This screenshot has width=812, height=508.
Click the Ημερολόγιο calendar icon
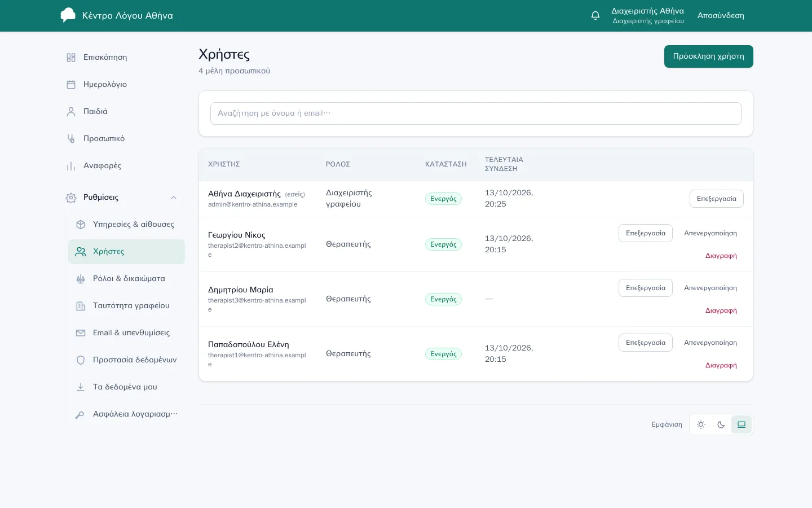point(71,85)
